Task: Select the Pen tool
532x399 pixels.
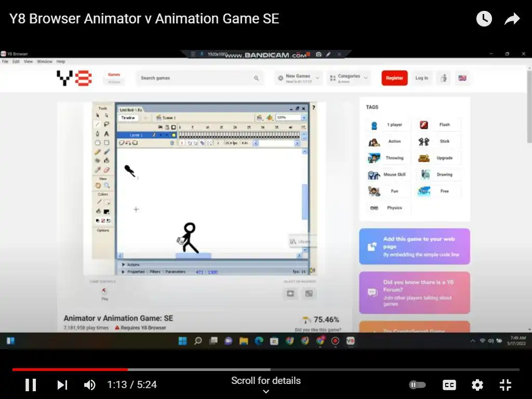Action: click(98, 134)
